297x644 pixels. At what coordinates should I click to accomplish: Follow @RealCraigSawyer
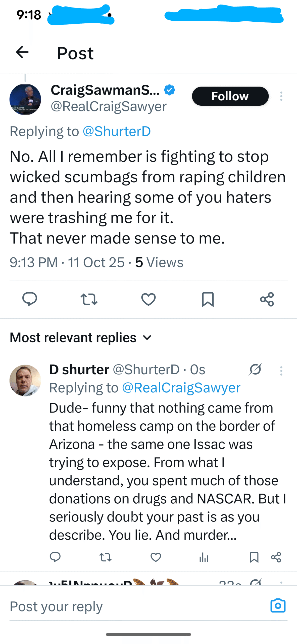[x=230, y=96]
